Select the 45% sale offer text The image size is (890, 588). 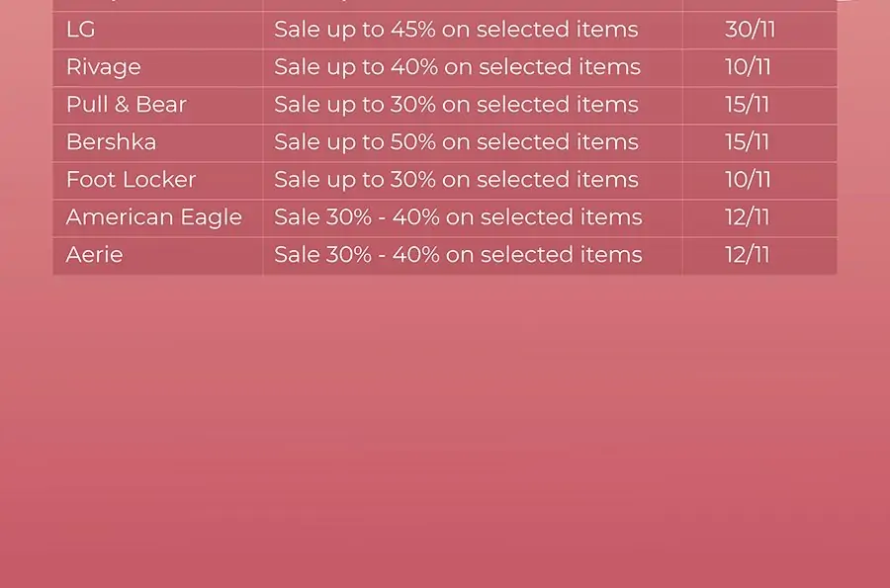tap(456, 30)
